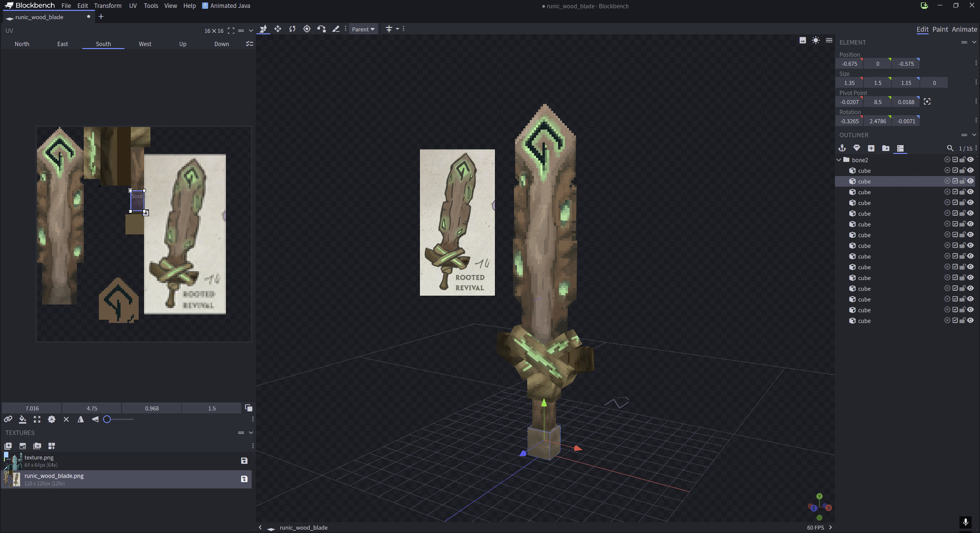The height and width of the screenshot is (533, 980).
Task: Open the Parent transform space dropdown
Action: (363, 29)
